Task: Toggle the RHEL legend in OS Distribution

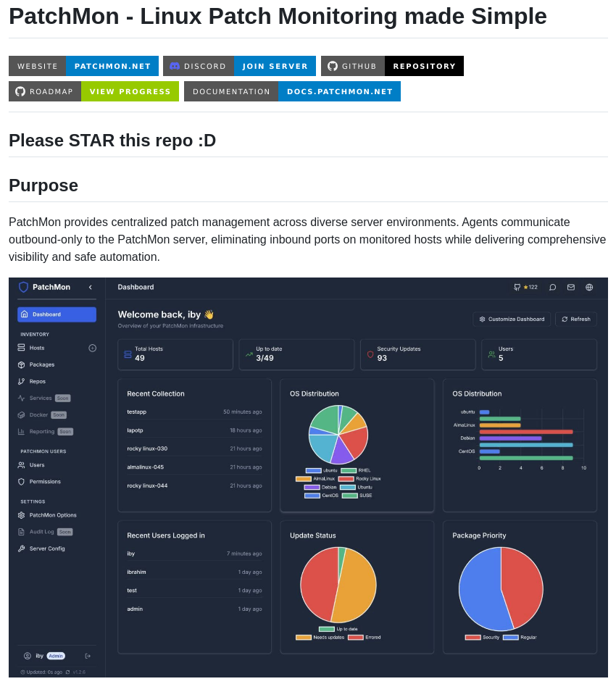Action: point(357,470)
